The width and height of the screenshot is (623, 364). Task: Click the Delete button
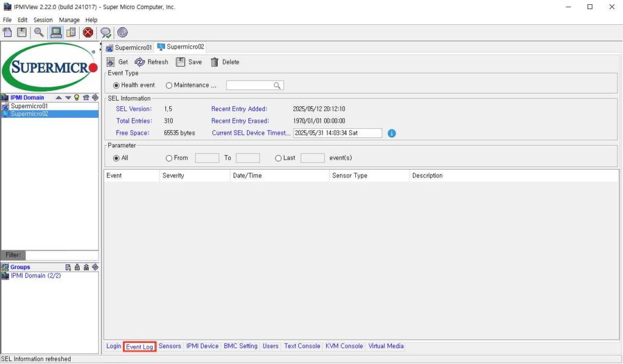[225, 62]
